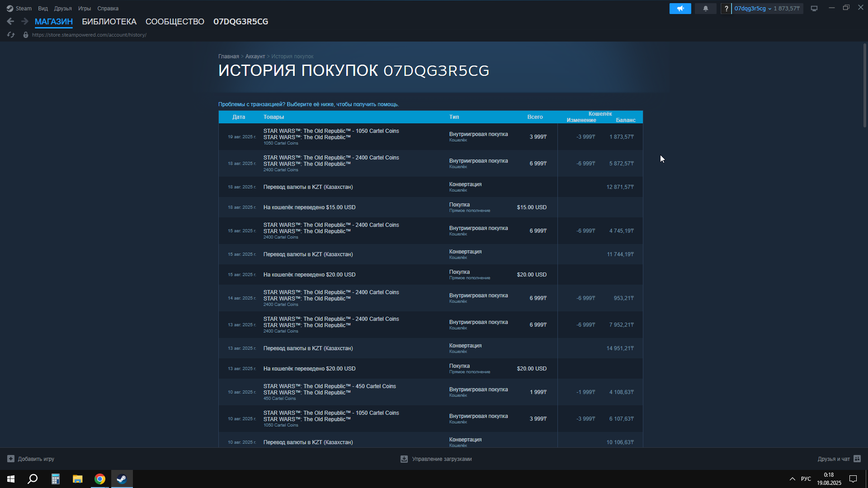
Task: Click the Изменение column header
Action: [x=581, y=120]
